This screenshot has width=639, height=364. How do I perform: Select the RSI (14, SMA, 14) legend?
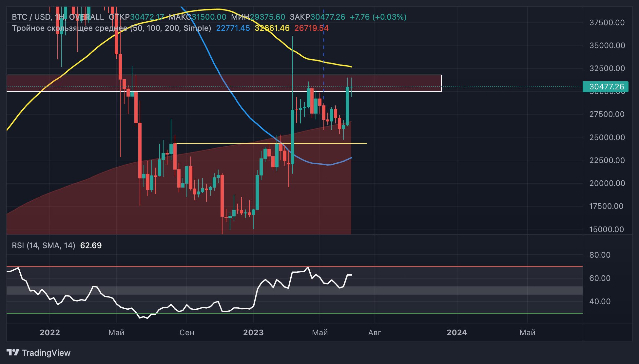[x=44, y=246]
